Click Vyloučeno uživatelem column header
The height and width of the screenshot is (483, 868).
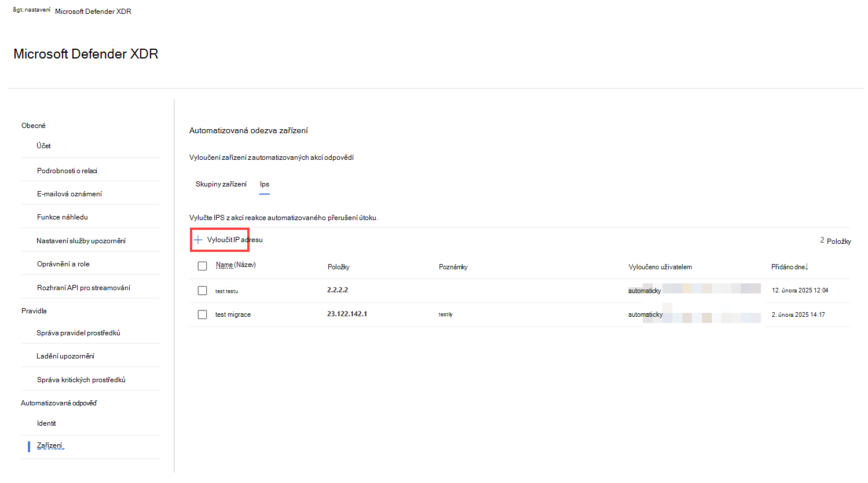[x=660, y=267]
